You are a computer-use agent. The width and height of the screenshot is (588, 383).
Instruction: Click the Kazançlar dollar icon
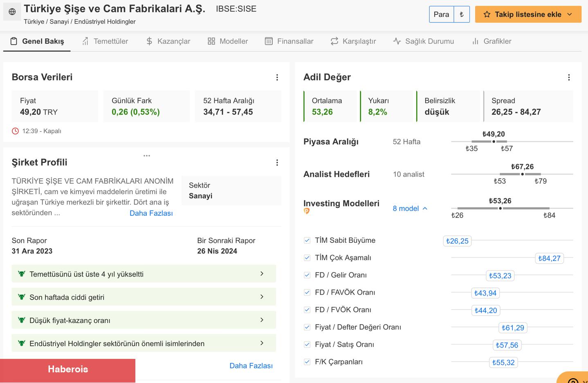point(149,41)
